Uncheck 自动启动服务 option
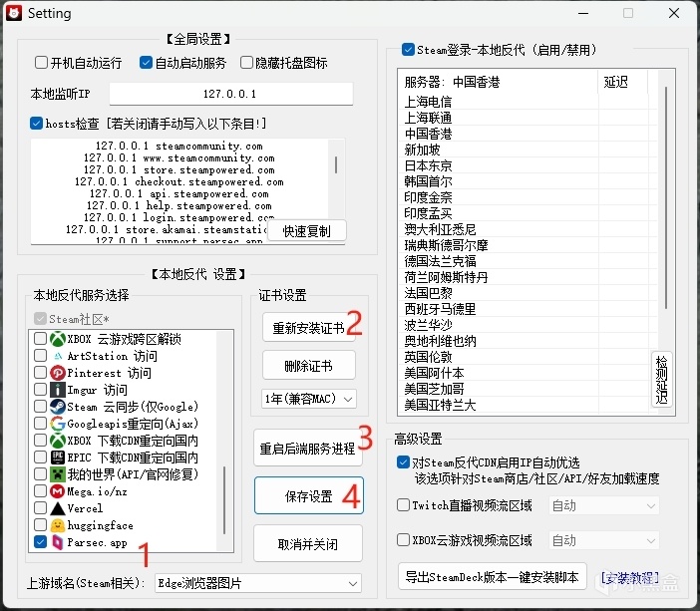The width and height of the screenshot is (700, 611). click(146, 62)
